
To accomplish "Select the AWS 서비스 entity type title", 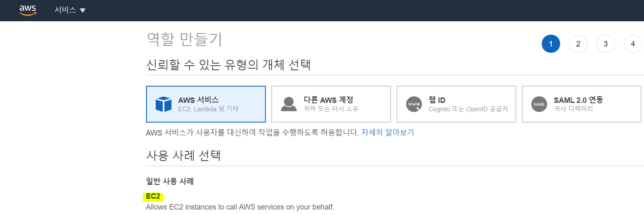I will (198, 100).
